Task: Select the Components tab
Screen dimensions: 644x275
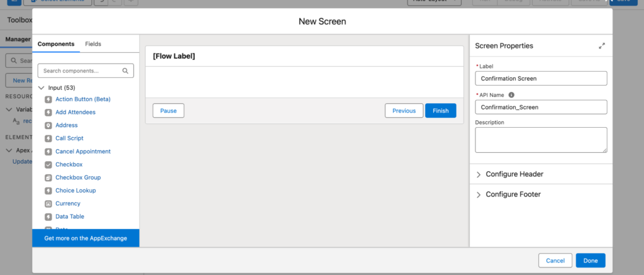Action: click(x=56, y=44)
